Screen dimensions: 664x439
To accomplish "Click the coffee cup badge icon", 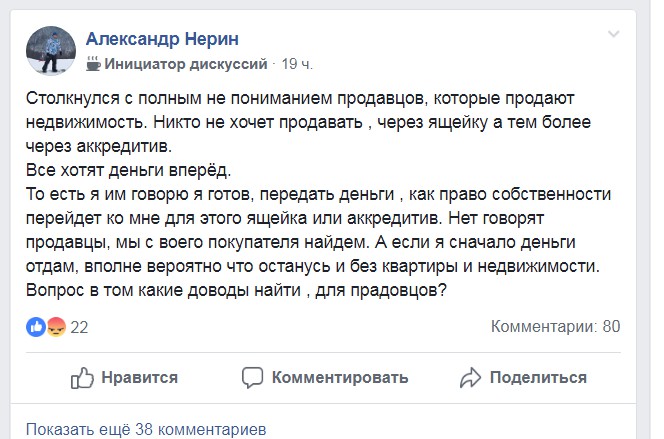I will (x=93, y=64).
